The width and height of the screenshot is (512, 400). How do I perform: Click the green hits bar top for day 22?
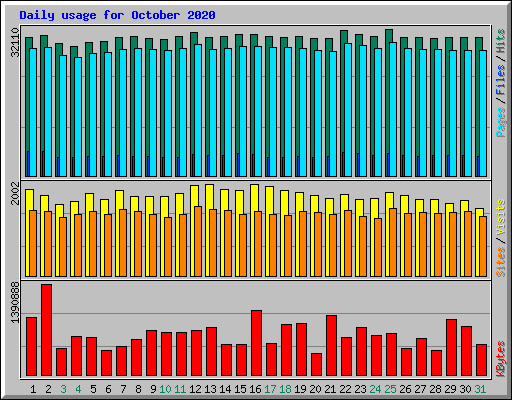point(344,36)
